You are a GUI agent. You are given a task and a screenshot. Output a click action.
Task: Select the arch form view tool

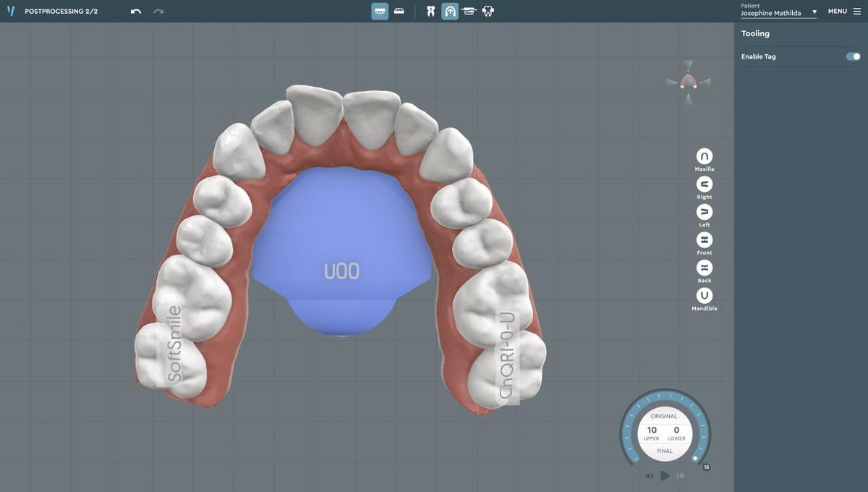click(450, 11)
